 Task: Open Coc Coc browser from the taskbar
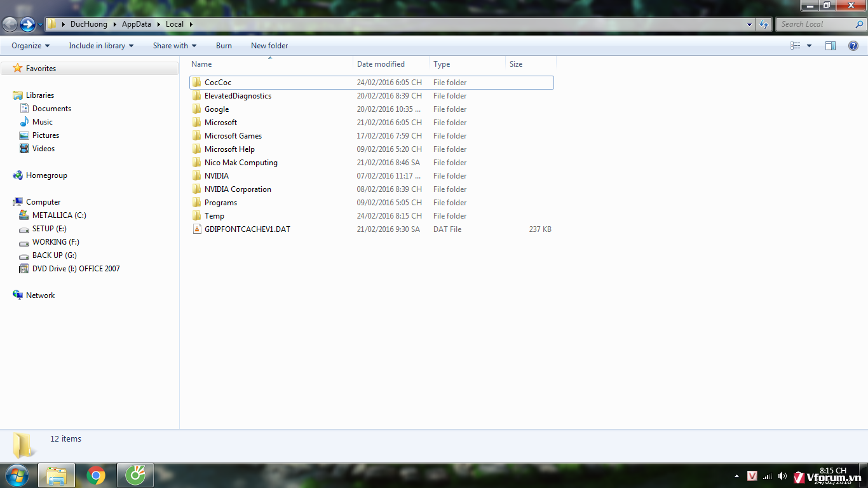click(x=135, y=475)
